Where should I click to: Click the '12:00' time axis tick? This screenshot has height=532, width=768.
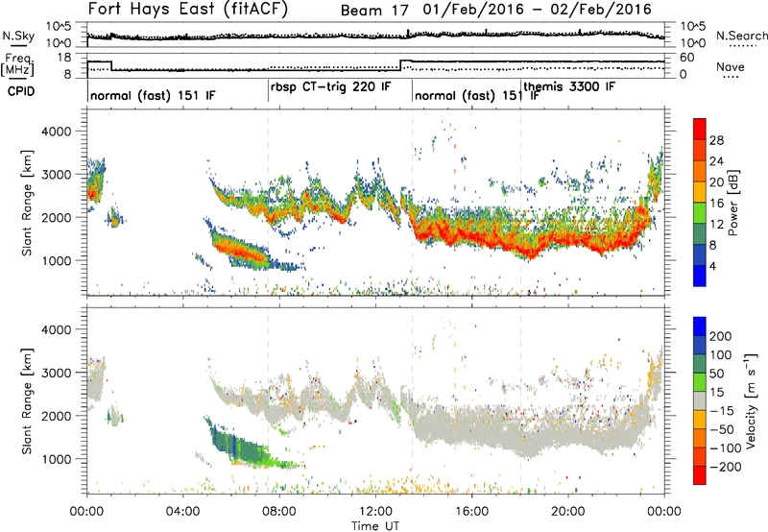[375, 511]
